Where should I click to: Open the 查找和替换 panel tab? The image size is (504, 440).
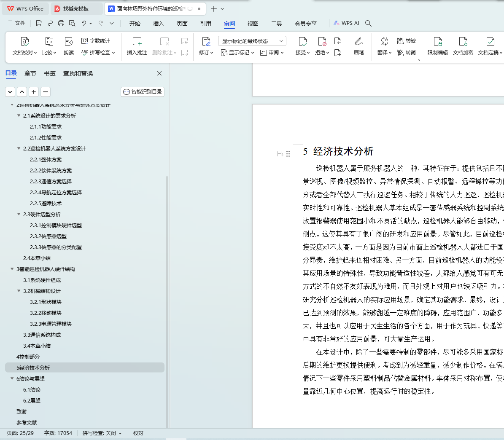tap(78, 74)
